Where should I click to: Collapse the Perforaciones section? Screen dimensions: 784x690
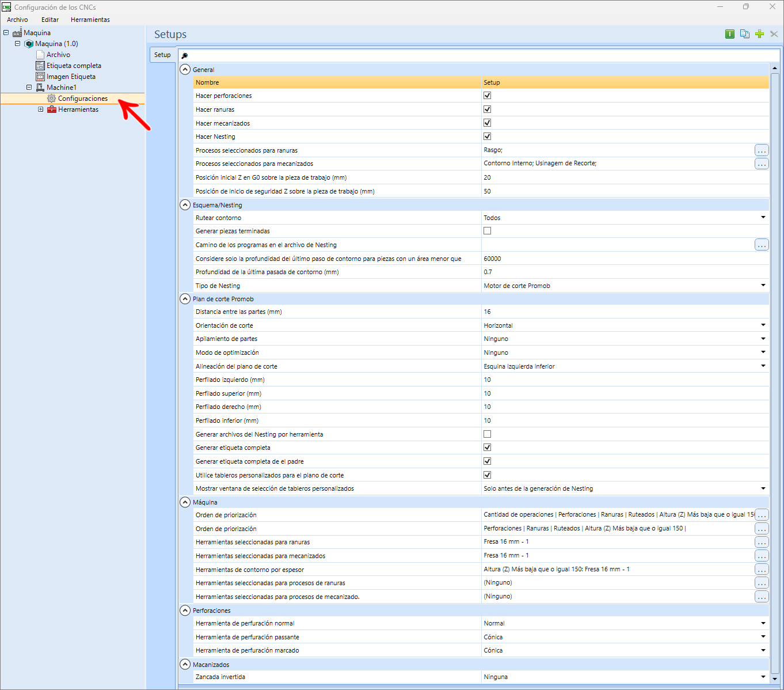point(185,610)
